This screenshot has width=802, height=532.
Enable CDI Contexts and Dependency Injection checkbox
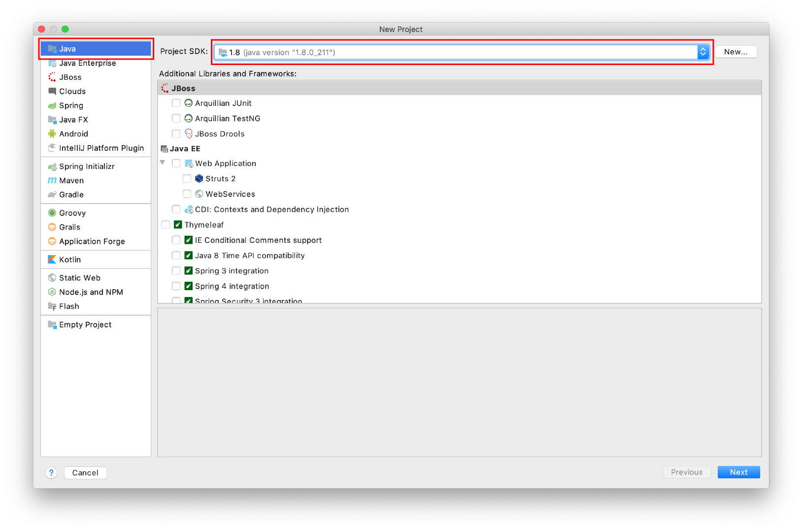(x=176, y=209)
